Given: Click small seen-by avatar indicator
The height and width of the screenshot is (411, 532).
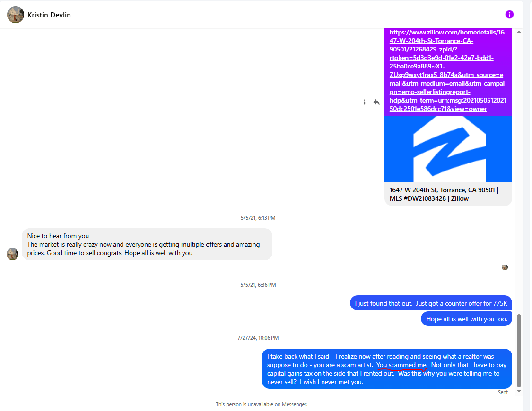Looking at the screenshot, I should (x=505, y=267).
